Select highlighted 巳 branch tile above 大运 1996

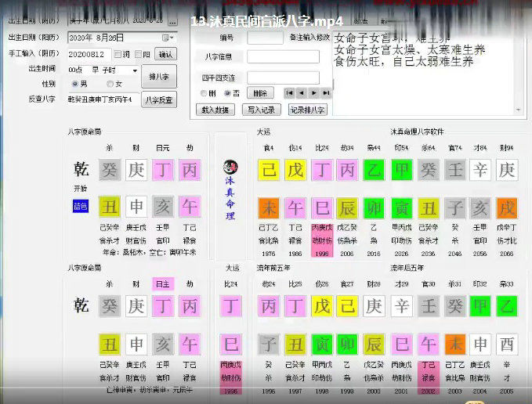[322, 207]
